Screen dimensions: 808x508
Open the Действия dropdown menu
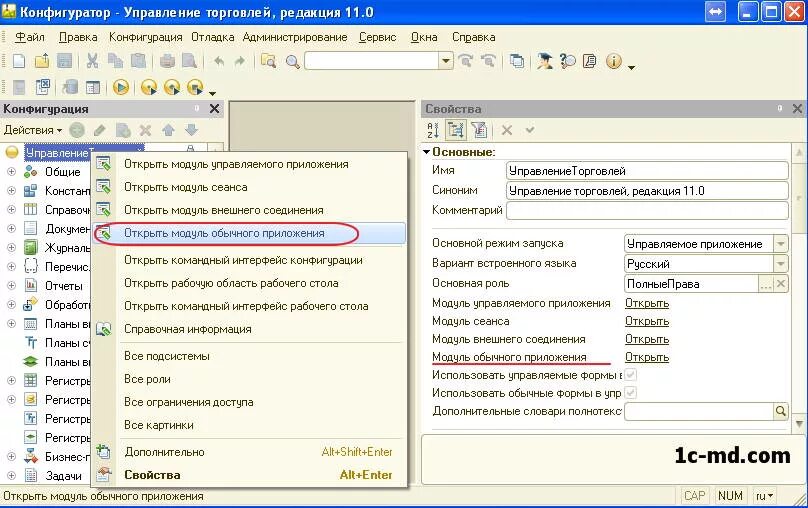click(32, 130)
